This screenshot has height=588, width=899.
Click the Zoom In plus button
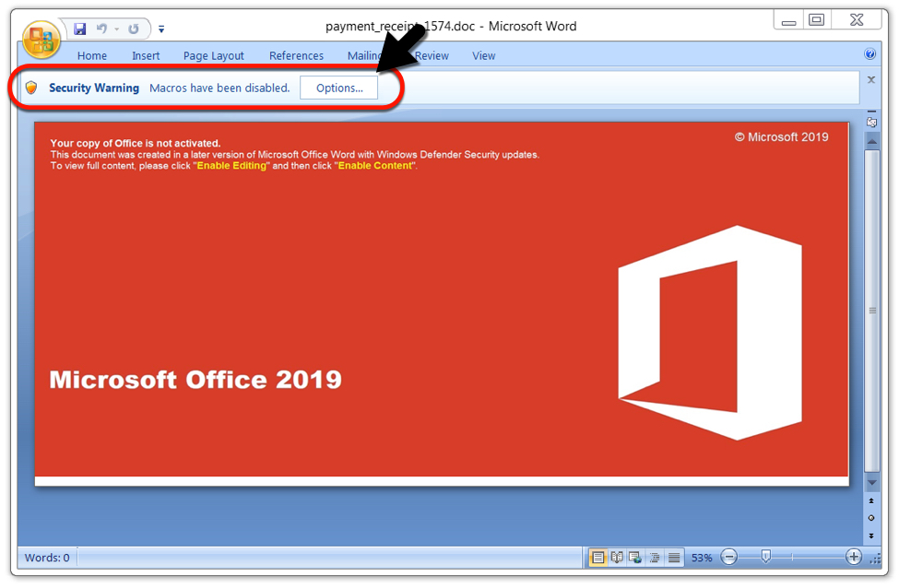[x=853, y=557]
